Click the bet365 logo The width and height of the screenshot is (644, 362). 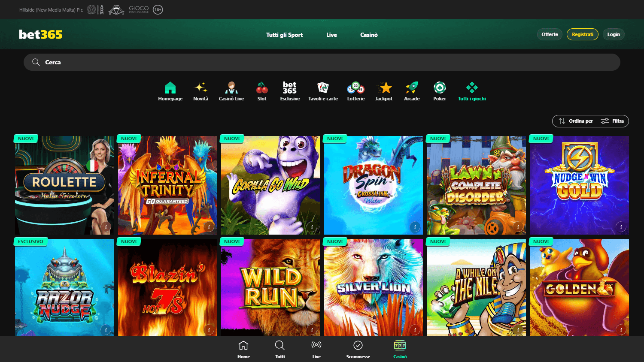coord(41,34)
